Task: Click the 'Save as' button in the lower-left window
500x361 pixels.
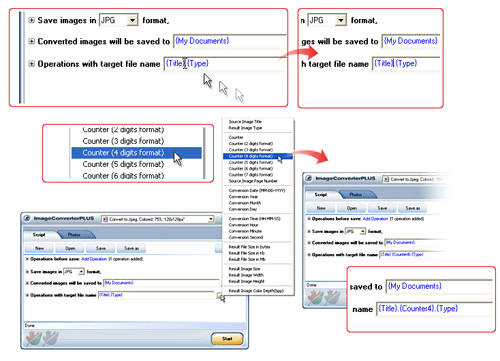Action: pyautogui.click(x=131, y=248)
